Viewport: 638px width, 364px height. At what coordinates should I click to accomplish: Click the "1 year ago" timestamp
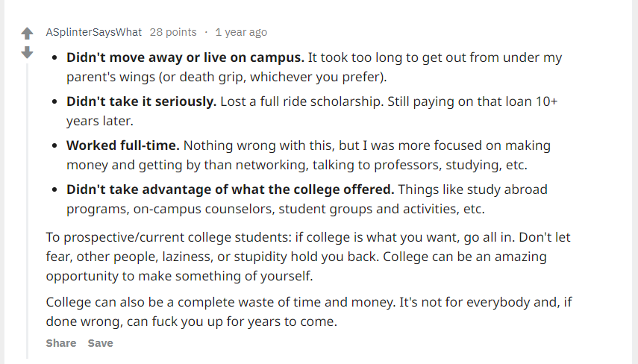point(240,32)
